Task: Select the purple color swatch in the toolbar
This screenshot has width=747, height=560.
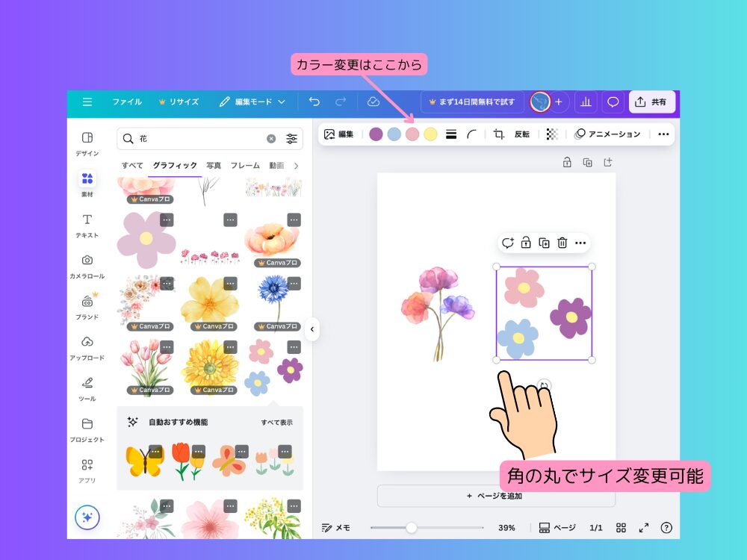Action: point(377,134)
